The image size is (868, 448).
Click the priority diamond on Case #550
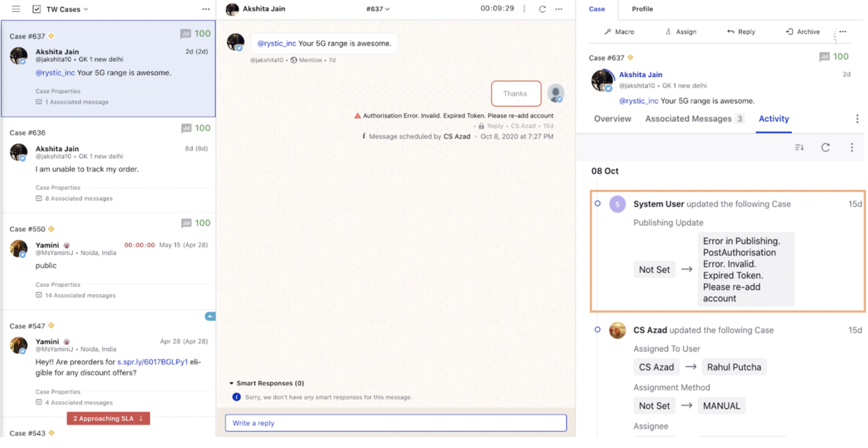(x=51, y=229)
